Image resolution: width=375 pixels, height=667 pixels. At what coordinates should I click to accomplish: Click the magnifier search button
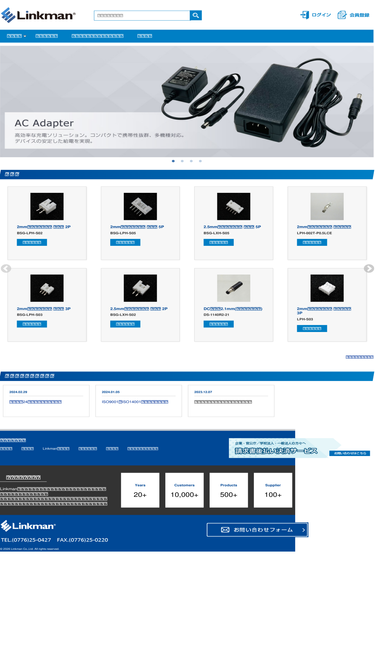[x=196, y=15]
